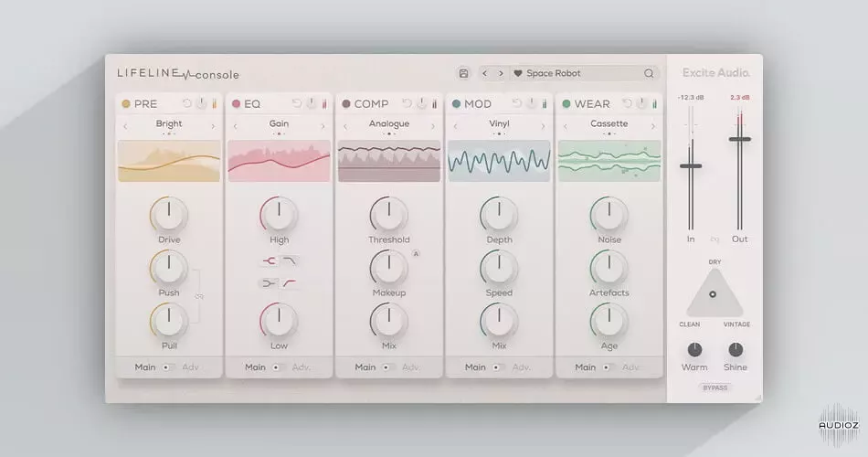Go to previous MOD style before Vinyl
868x457 pixels.
pos(456,126)
